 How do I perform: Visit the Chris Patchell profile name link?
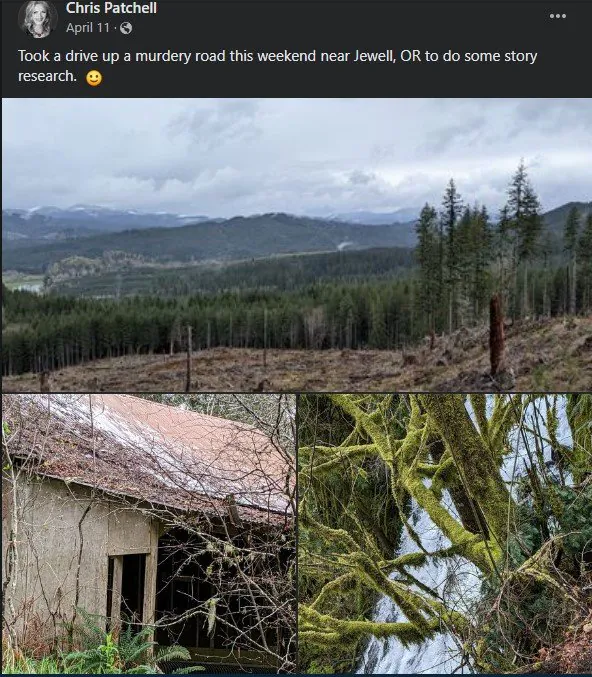tap(111, 8)
